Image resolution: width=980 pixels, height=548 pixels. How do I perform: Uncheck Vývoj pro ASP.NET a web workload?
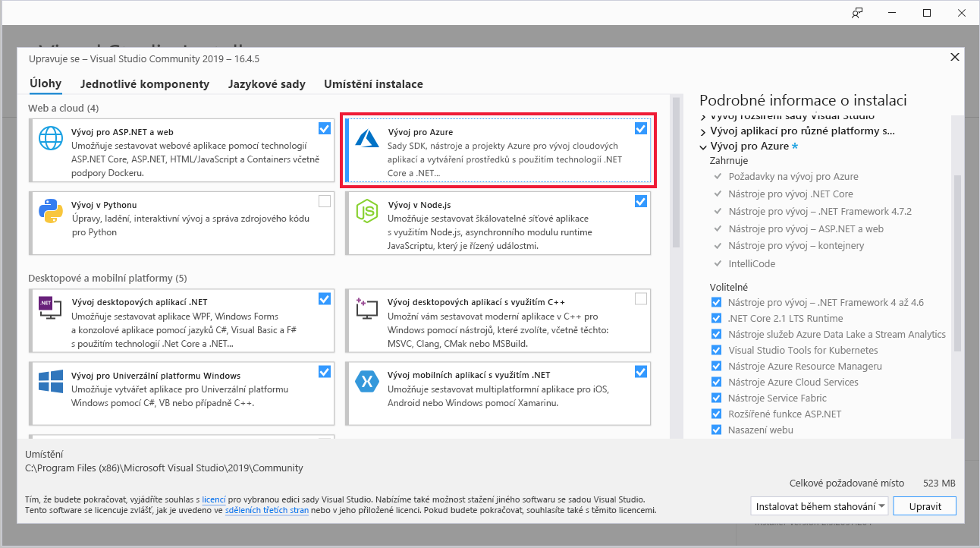click(325, 128)
